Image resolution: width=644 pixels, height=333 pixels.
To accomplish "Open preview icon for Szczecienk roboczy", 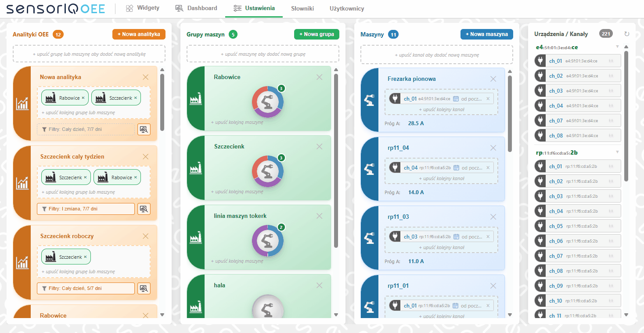I will point(144,288).
